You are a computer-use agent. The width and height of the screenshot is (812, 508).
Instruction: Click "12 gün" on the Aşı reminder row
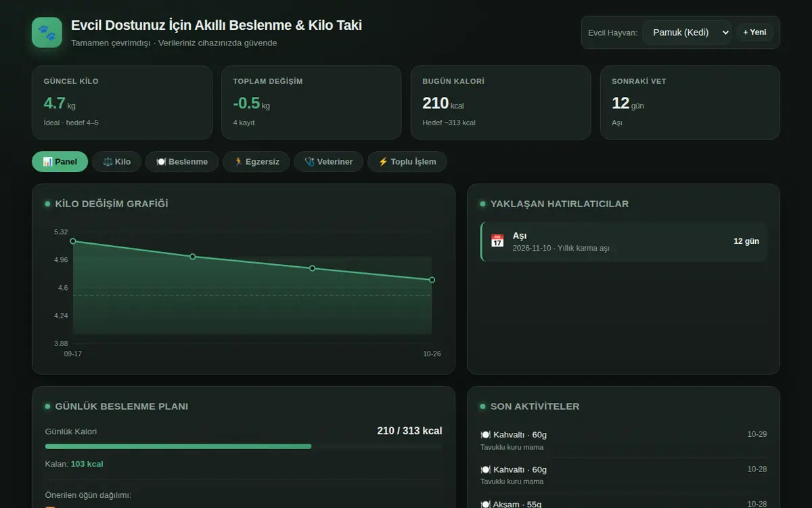coord(746,241)
